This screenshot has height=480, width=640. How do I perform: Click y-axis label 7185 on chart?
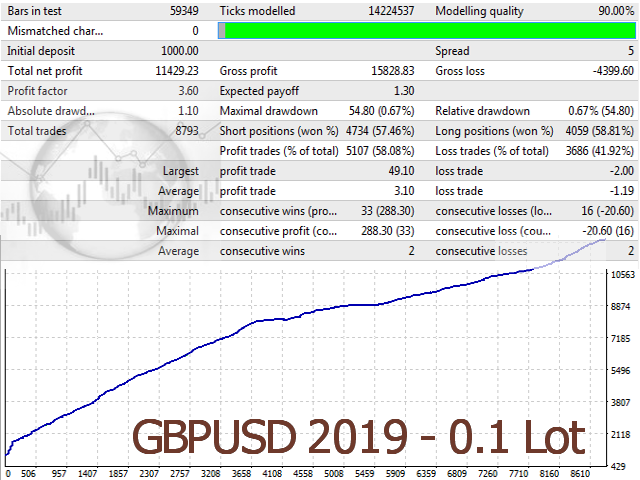click(x=620, y=338)
